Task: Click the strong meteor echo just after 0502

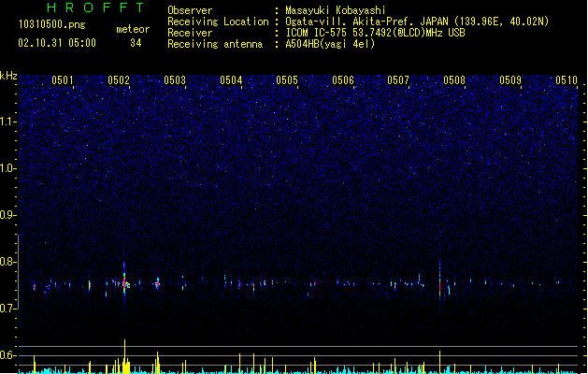Action: (x=124, y=281)
